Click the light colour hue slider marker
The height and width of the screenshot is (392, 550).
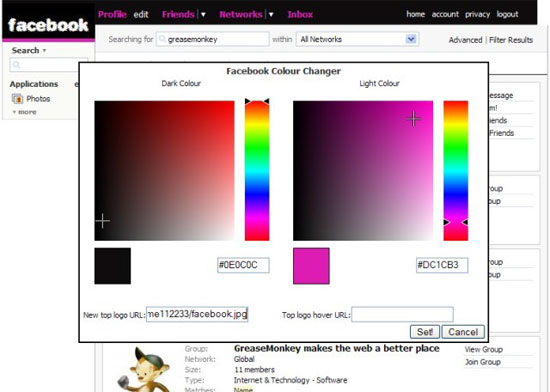tap(456, 222)
